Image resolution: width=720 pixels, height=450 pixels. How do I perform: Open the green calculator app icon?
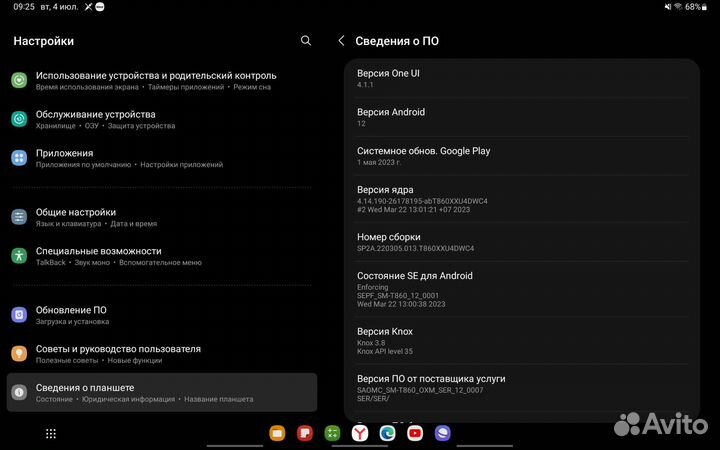click(332, 433)
